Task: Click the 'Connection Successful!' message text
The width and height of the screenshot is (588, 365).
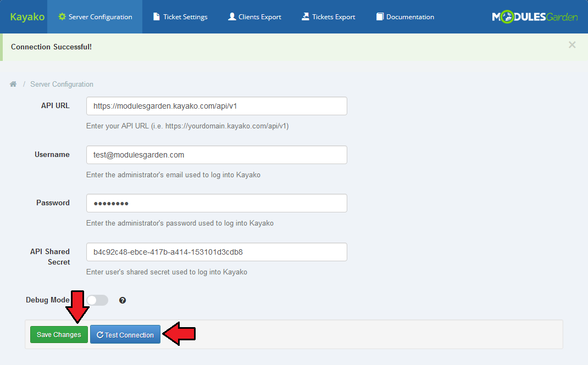Action: (51, 47)
